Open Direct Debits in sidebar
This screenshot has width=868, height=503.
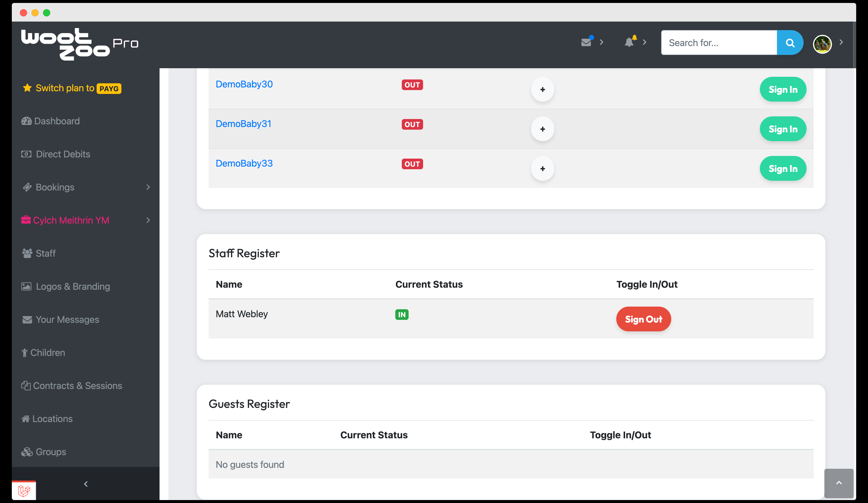[63, 154]
